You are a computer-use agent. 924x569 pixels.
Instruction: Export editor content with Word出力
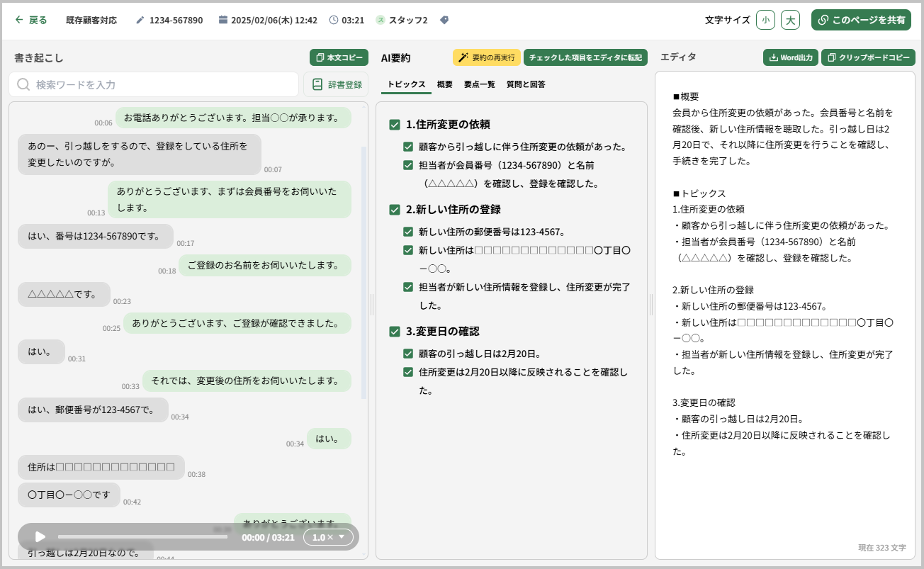(x=791, y=57)
